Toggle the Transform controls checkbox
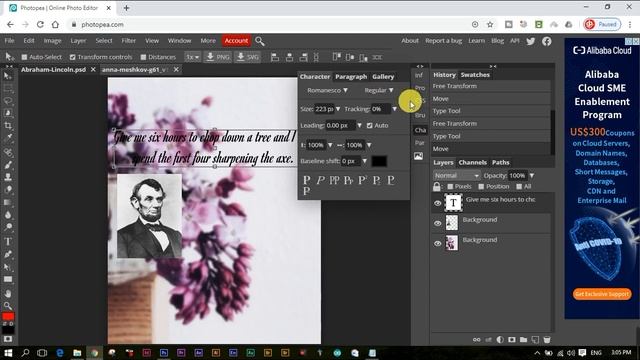The height and width of the screenshot is (360, 640). (x=72, y=57)
